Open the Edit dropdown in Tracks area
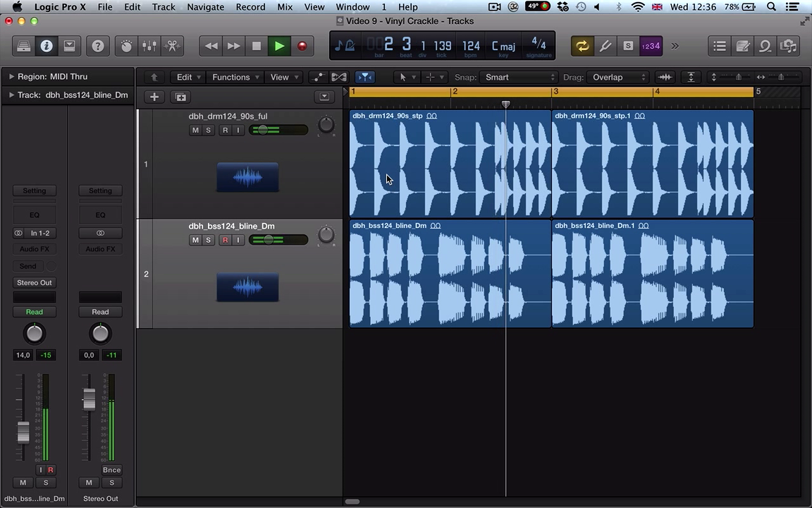Viewport: 812px width, 508px height. coord(188,77)
